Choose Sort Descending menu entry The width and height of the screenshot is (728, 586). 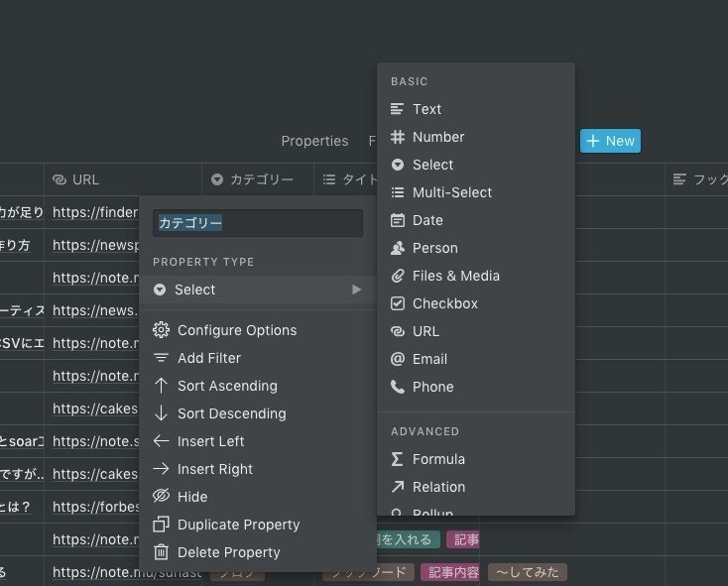pos(231,413)
